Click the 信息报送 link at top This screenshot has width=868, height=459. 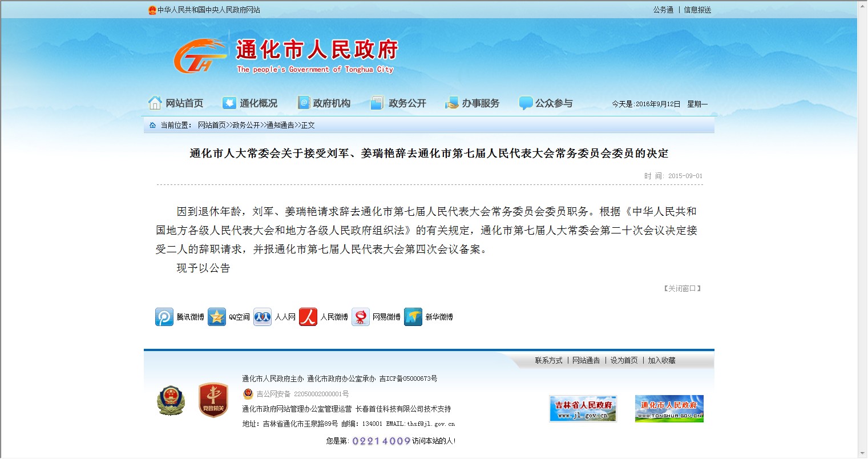(x=697, y=10)
